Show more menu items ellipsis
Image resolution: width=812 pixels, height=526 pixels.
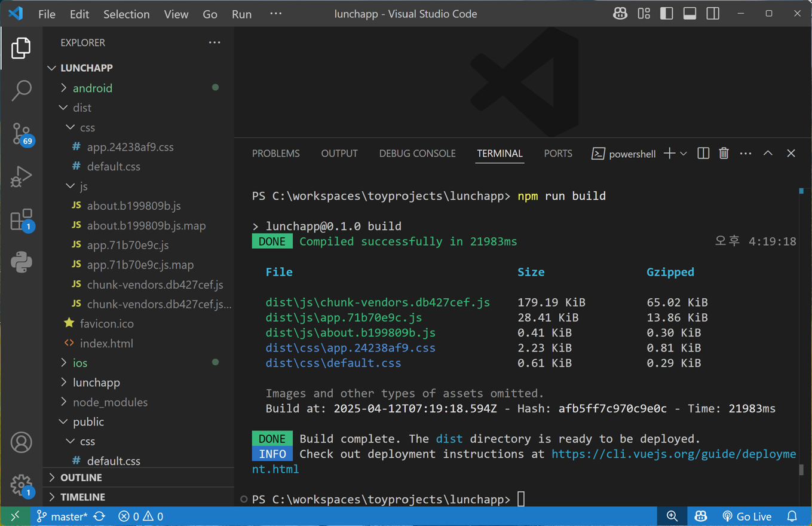coord(275,13)
